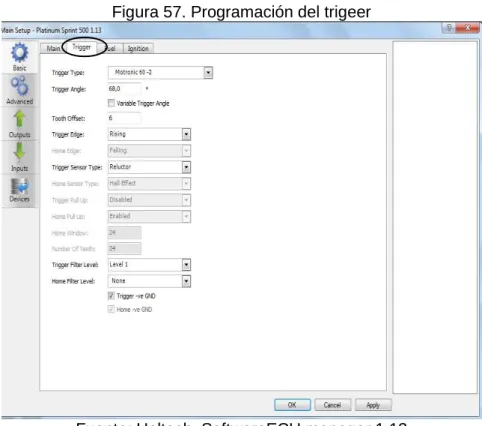Close the Main Setup window
The width and height of the screenshot is (482, 426).
[467, 28]
